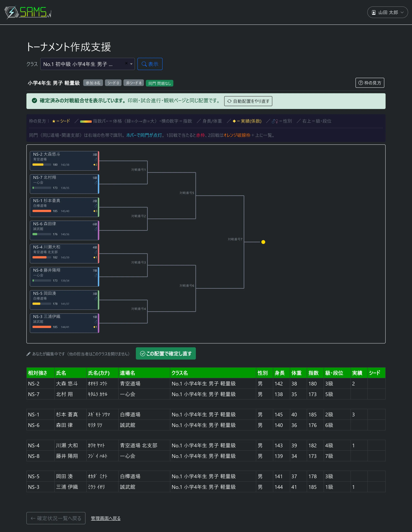The height and width of the screenshot is (532, 412).
Task: Click the index bar on NS-5 岡田湊 card
Action: [42, 304]
